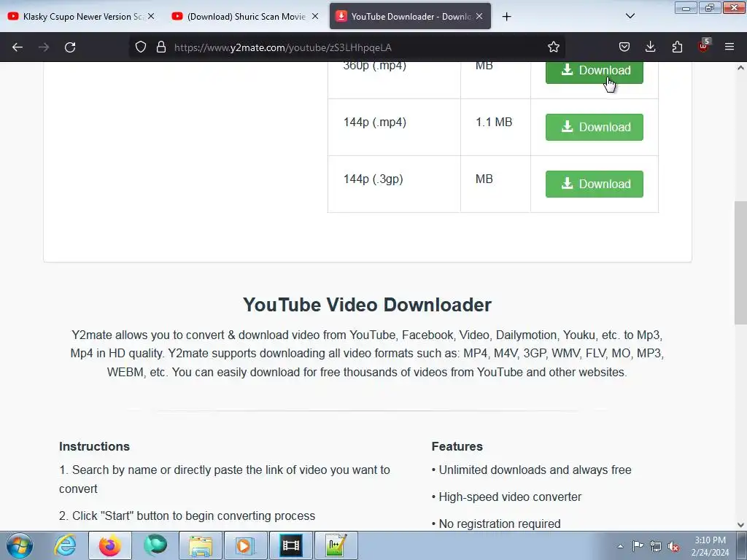Open Windows Media Player taskbar icon
Viewport: 747px width, 560px height.
tap(245, 545)
